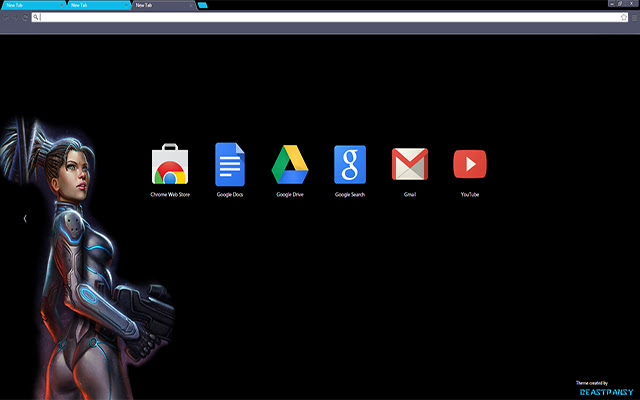Launch the YouTube app
The image size is (640, 400).
470,164
